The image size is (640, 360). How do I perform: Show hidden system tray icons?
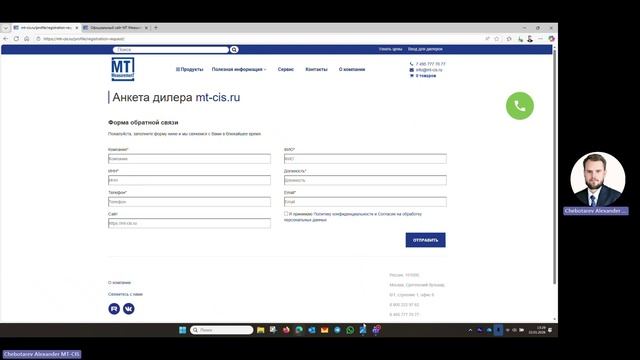(x=470, y=330)
